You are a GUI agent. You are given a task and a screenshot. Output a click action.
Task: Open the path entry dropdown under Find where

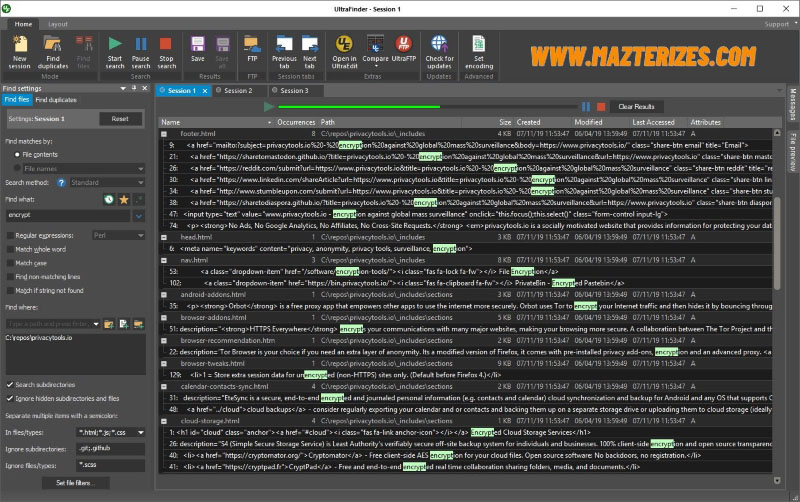click(96, 324)
